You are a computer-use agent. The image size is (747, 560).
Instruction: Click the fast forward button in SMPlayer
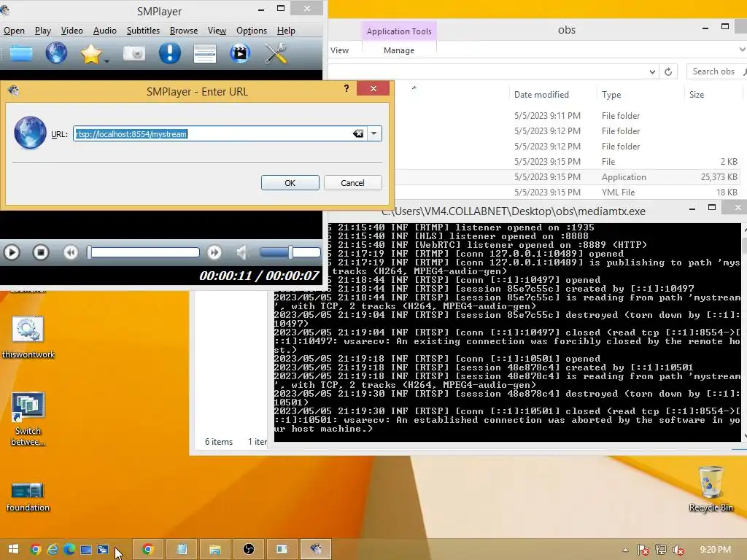click(x=214, y=252)
